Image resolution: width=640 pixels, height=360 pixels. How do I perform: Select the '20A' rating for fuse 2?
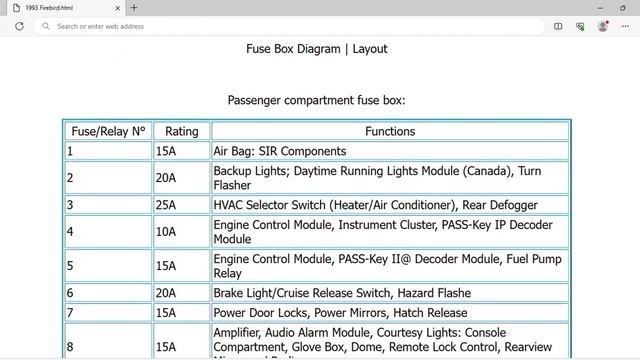[x=182, y=178]
